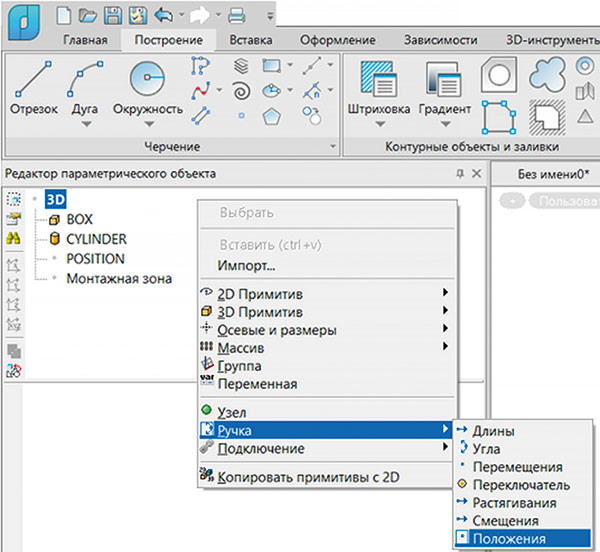Select the Без имени0* document tab

point(553,174)
